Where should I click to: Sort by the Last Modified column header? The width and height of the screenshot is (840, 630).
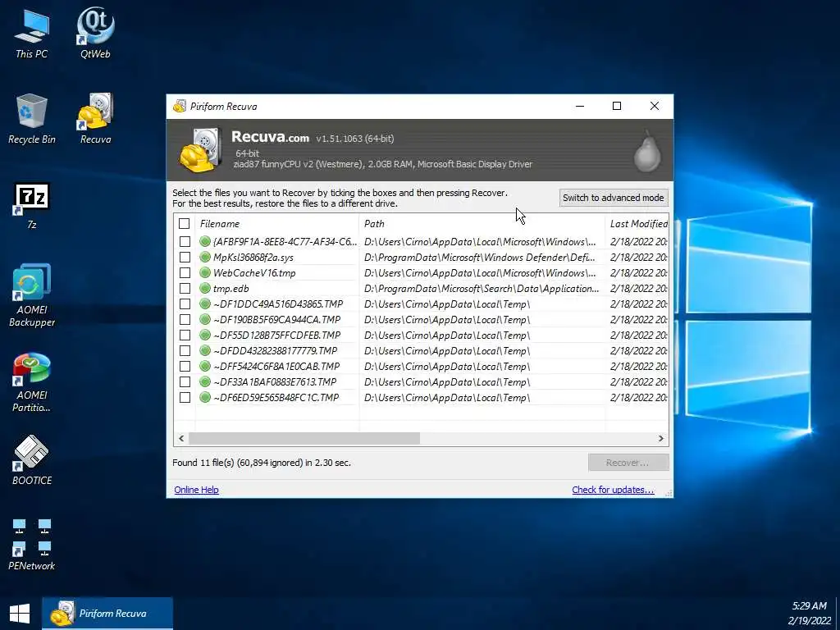click(x=637, y=224)
